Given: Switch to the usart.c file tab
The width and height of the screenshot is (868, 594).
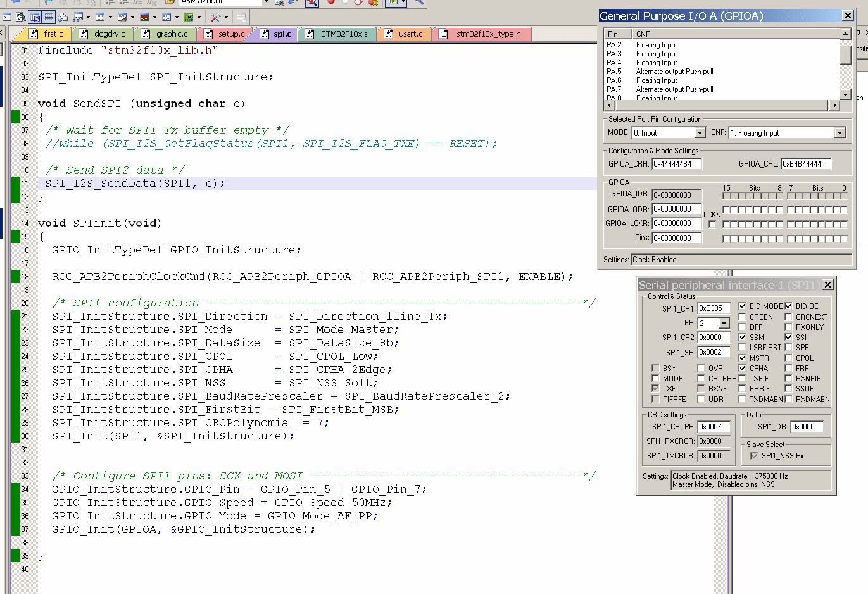Looking at the screenshot, I should pyautogui.click(x=405, y=34).
